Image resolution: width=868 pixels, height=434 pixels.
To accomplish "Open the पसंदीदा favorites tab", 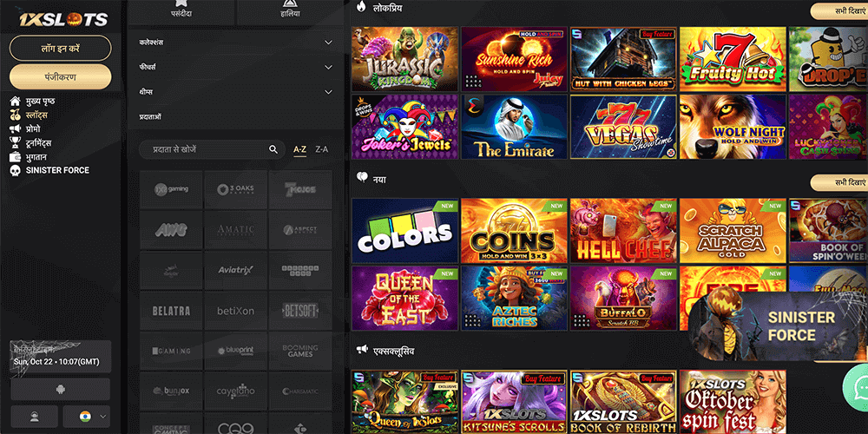I will [181, 12].
